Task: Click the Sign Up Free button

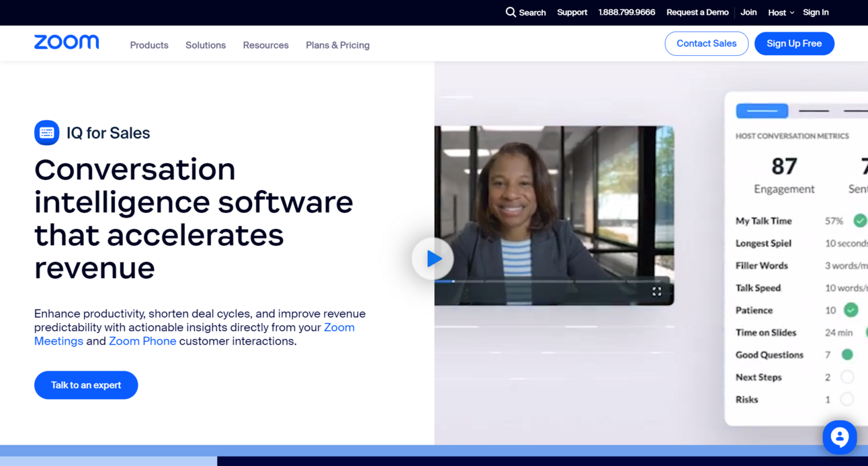Action: click(794, 44)
